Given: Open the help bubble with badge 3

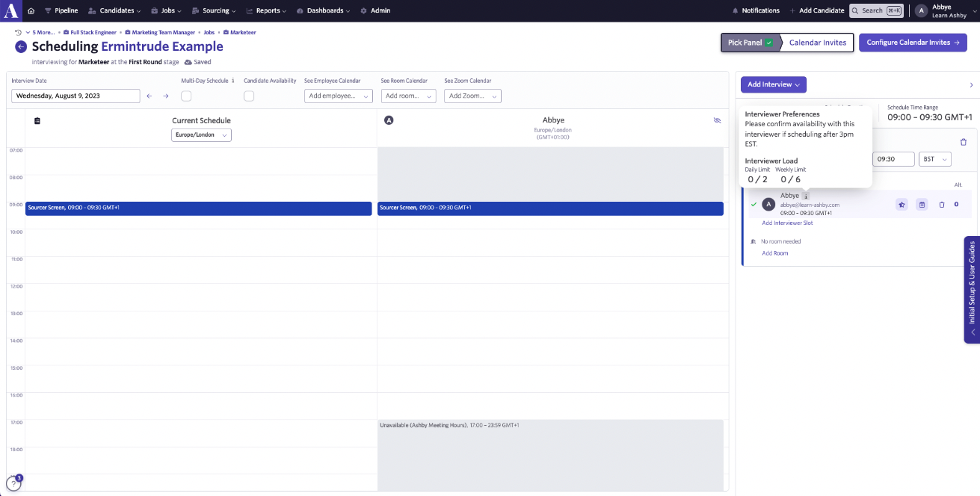Looking at the screenshot, I should click(x=13, y=483).
